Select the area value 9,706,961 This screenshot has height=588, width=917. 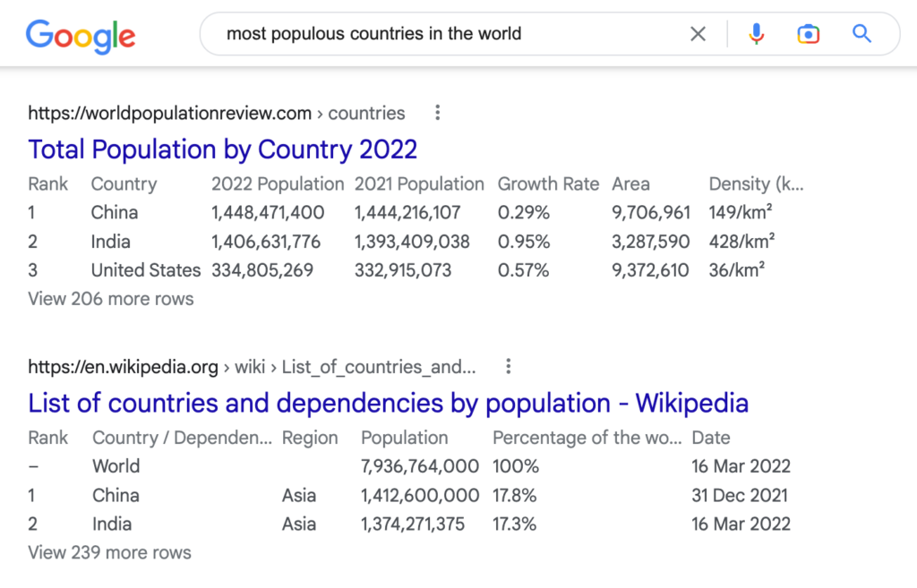pyautogui.click(x=651, y=212)
